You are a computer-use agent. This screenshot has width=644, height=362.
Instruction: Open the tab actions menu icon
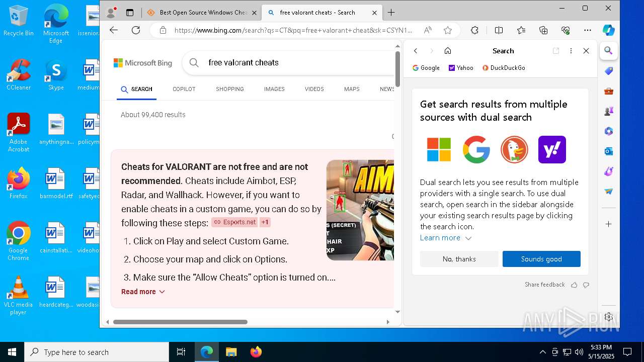[130, 13]
